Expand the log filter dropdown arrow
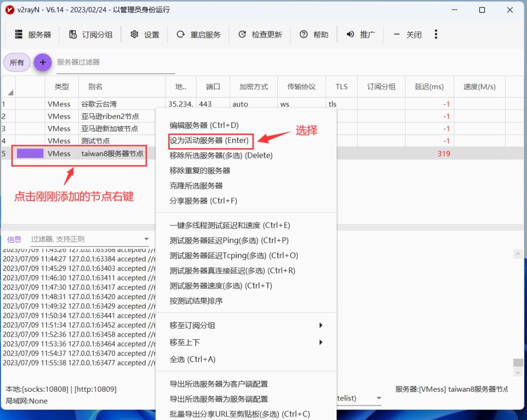This screenshot has width=527, height=420. (146, 239)
